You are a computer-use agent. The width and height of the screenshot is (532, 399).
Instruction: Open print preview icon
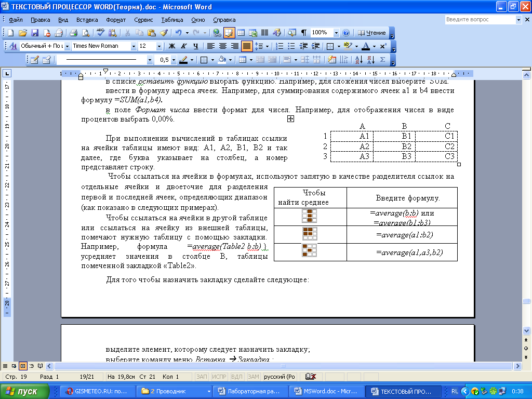tap(86, 33)
